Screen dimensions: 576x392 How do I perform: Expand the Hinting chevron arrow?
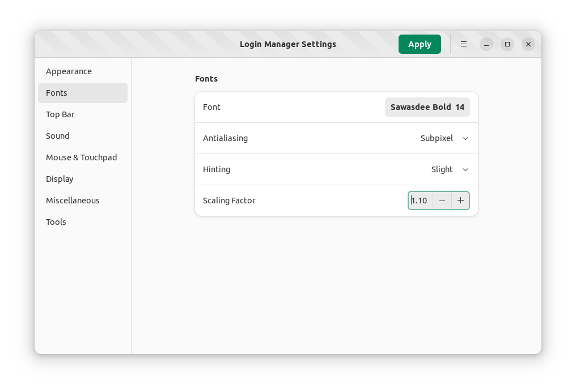click(465, 169)
